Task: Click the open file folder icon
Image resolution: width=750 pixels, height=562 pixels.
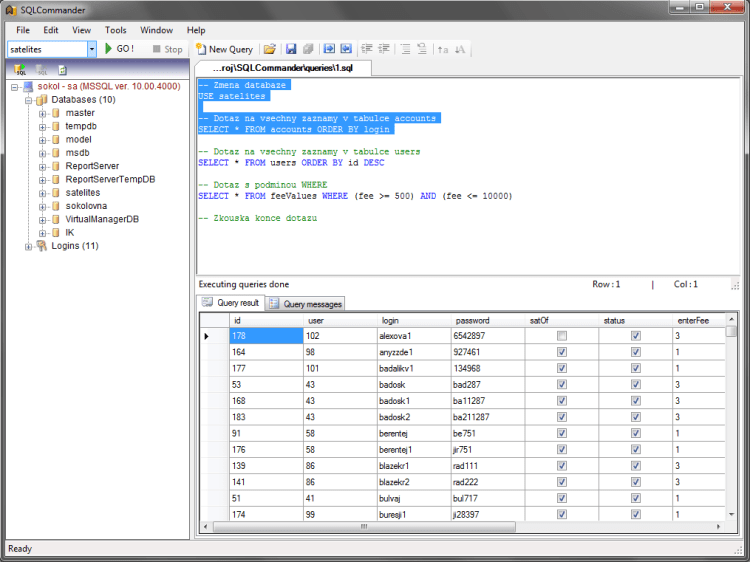Action: pos(270,49)
